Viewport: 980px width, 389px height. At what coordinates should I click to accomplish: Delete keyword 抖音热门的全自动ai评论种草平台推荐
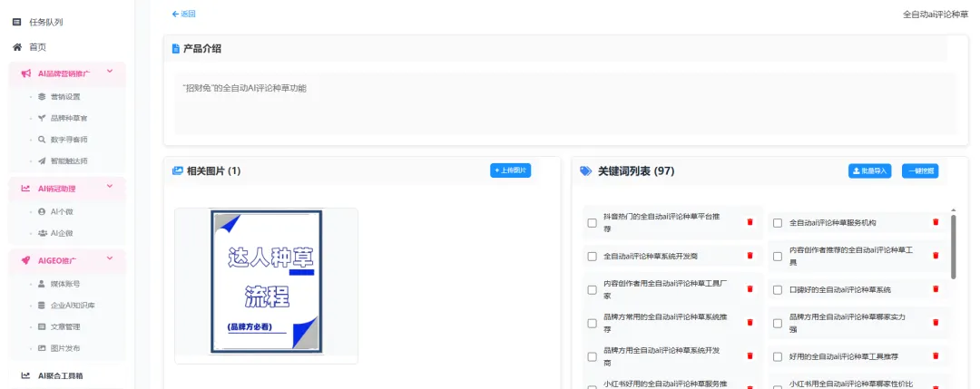750,222
